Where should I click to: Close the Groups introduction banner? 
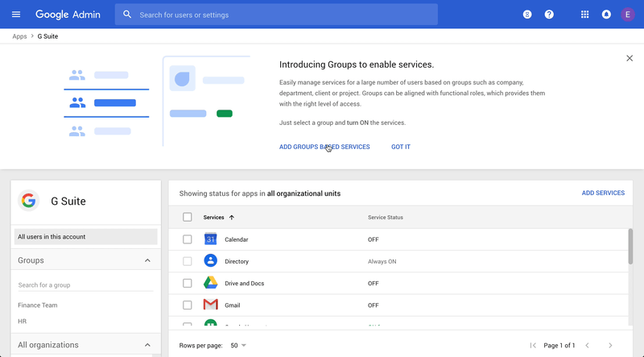click(630, 58)
